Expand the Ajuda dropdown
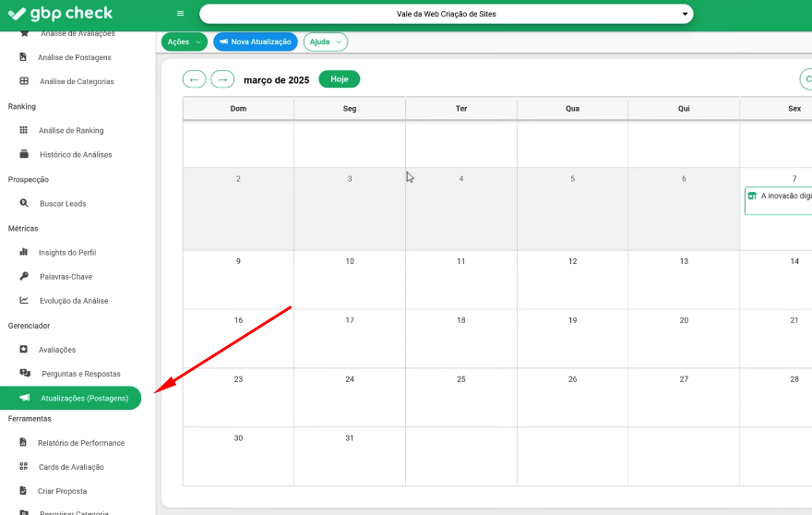812x515 pixels. (x=326, y=42)
